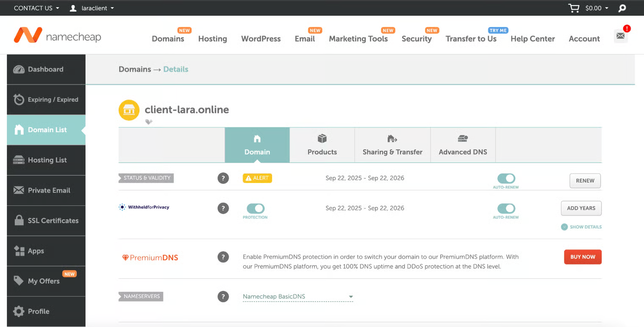
Task: Open the shopping cart icon
Action: [574, 8]
